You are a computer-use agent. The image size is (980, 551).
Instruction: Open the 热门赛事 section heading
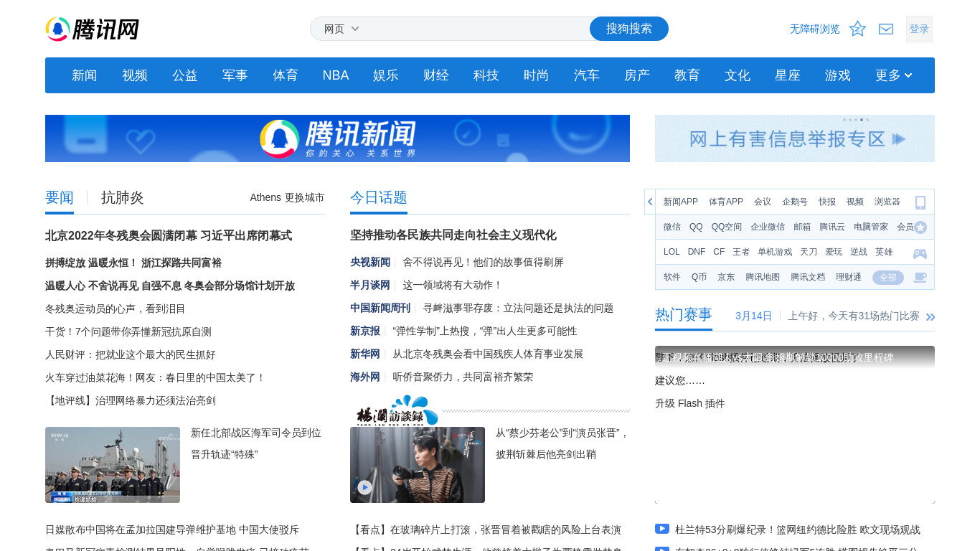[684, 315]
